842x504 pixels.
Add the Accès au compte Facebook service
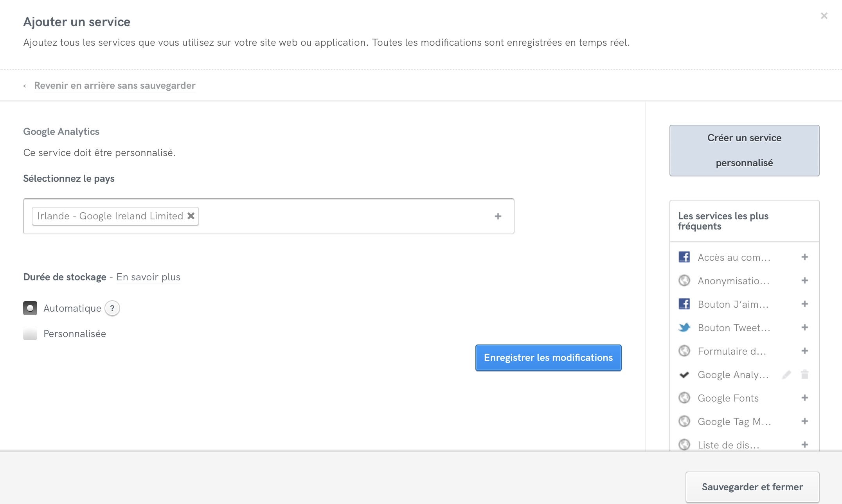click(x=804, y=257)
